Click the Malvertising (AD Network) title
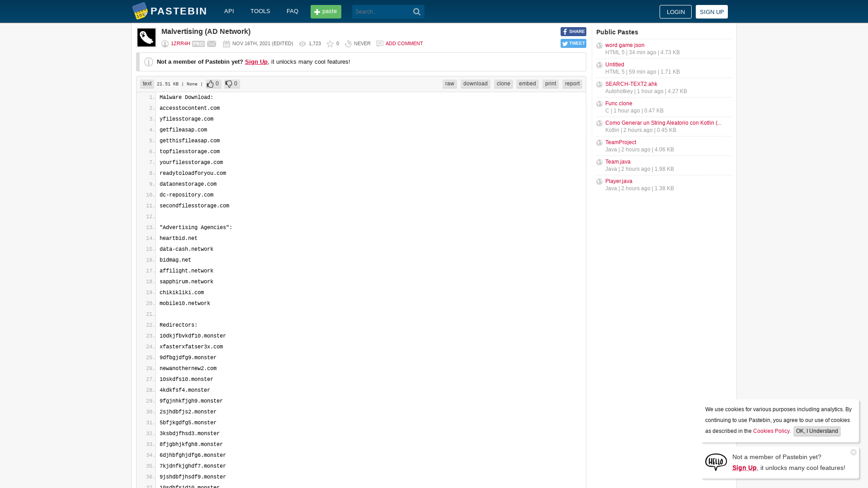The image size is (868, 488). point(206,32)
